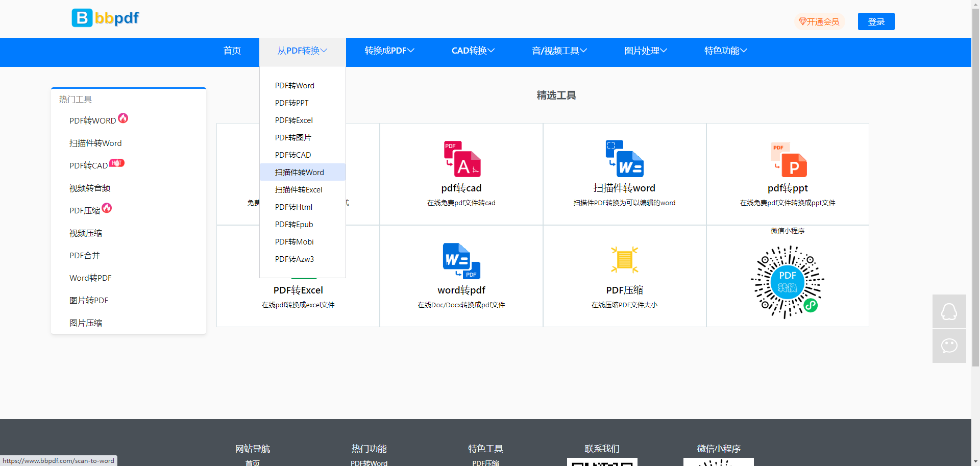
Task: Select PDF转PPT from dropdown menu
Action: pyautogui.click(x=303, y=103)
